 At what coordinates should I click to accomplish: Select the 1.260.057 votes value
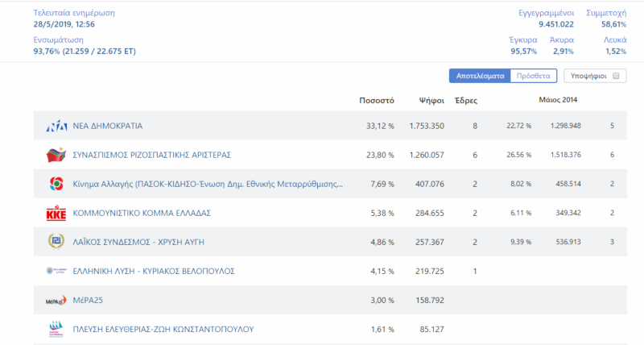[x=427, y=155]
